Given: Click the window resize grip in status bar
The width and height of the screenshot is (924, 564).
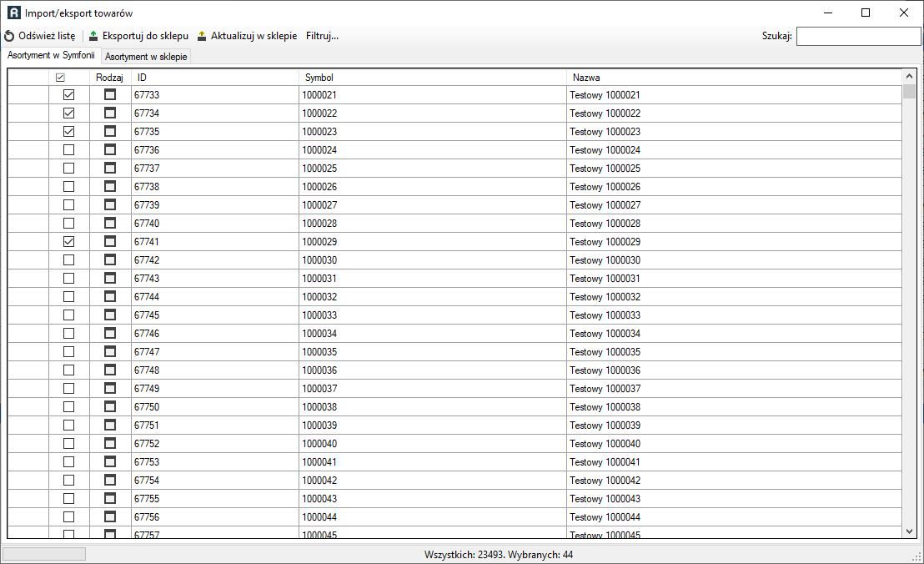Looking at the screenshot, I should coord(916,556).
